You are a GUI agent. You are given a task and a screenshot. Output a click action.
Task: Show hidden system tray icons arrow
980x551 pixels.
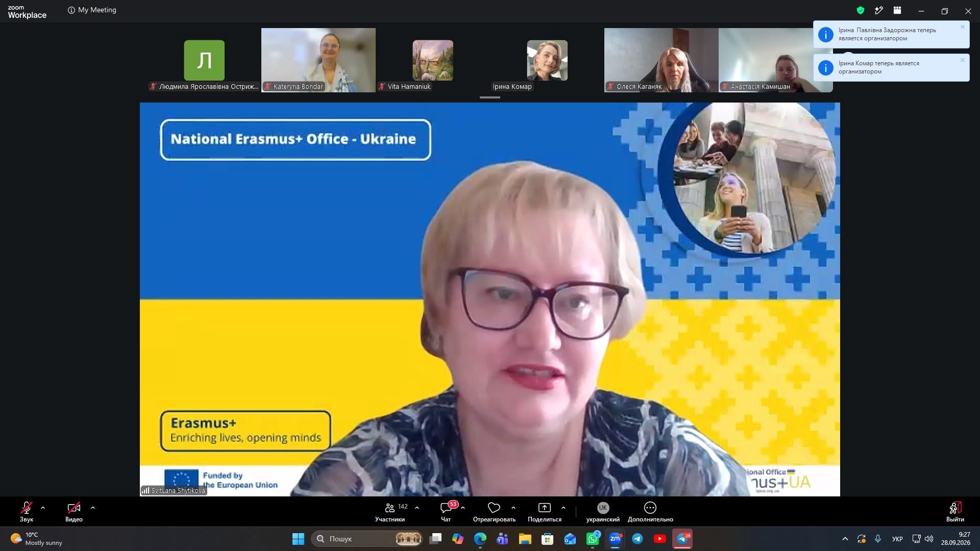(845, 539)
